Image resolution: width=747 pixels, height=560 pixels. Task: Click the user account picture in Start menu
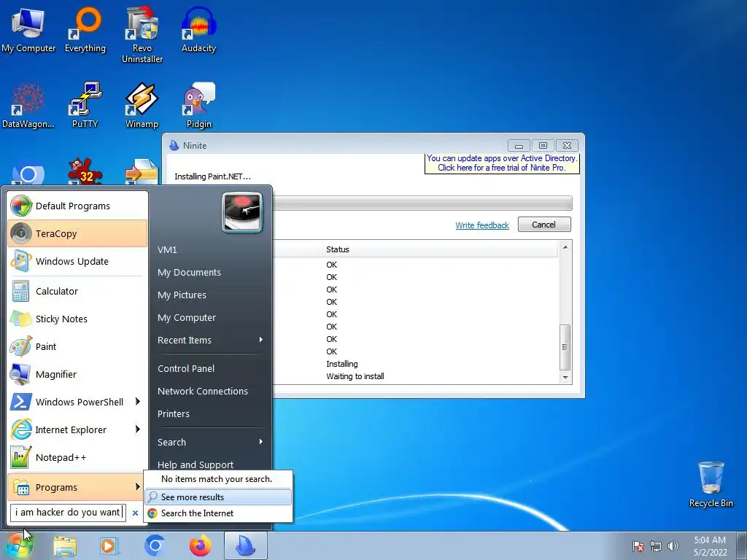pos(242,212)
